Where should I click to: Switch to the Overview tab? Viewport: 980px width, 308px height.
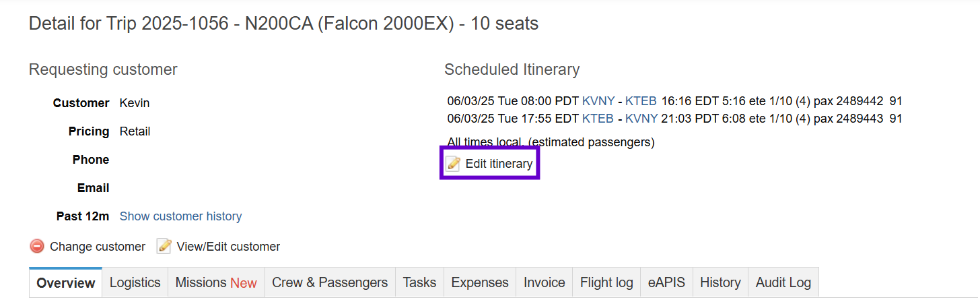click(x=66, y=282)
